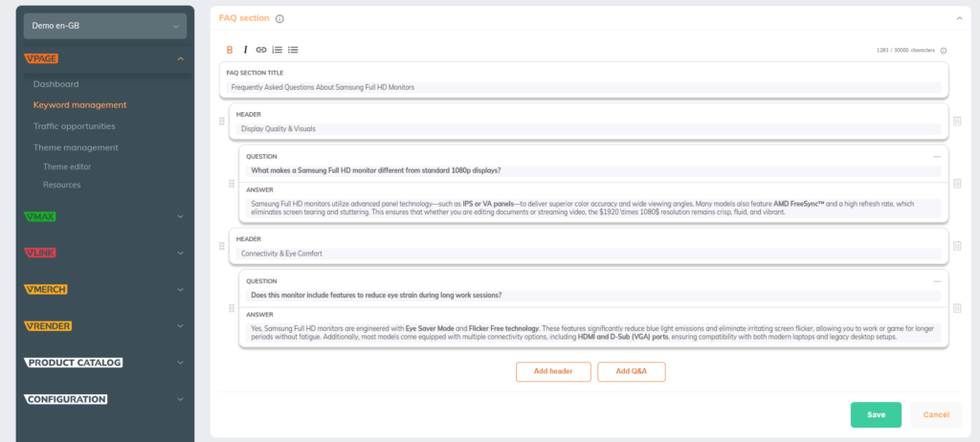
Task: Click the Add Q&A button
Action: tap(631, 371)
